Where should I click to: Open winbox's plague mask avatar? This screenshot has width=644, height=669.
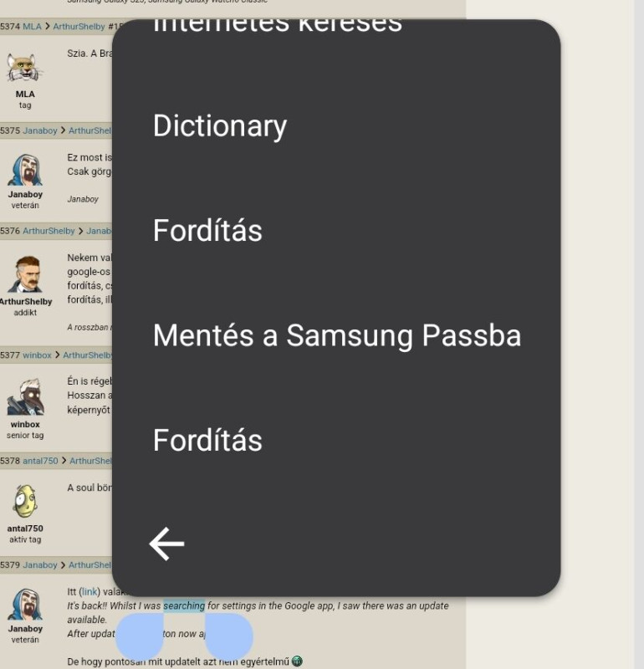tap(26, 396)
